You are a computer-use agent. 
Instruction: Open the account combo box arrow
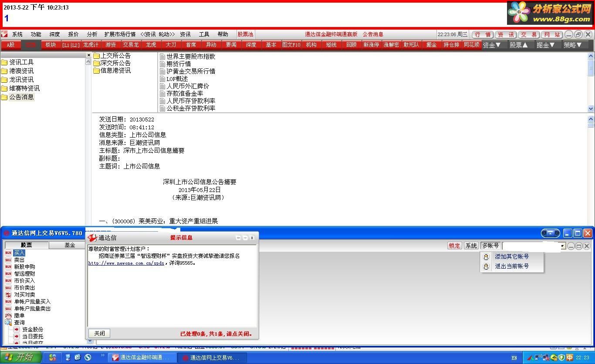pyautogui.click(x=562, y=246)
